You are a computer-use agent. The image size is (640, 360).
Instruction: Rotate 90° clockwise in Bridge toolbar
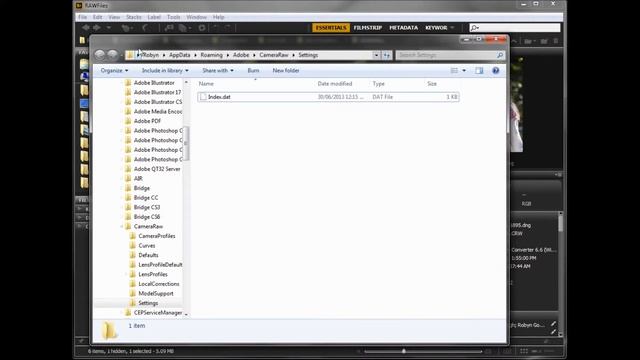click(x=227, y=28)
